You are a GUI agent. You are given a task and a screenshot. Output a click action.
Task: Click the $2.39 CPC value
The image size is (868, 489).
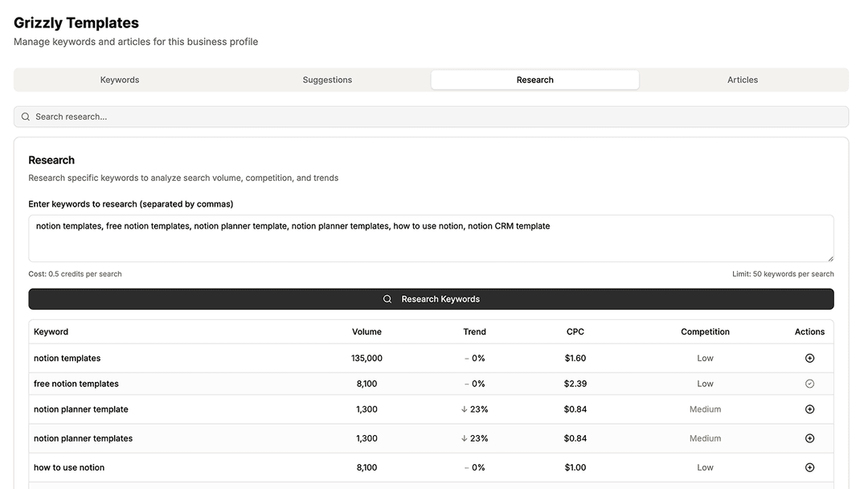[575, 384]
